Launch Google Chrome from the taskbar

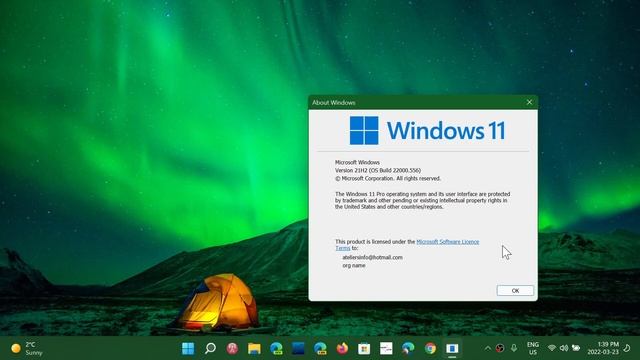(x=430, y=349)
